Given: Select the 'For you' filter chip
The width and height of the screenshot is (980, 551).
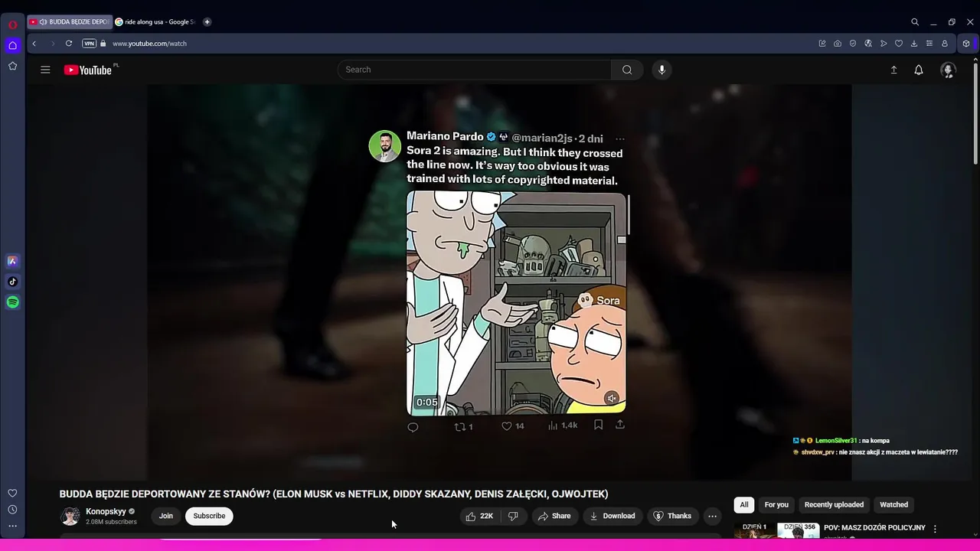Looking at the screenshot, I should point(776,504).
